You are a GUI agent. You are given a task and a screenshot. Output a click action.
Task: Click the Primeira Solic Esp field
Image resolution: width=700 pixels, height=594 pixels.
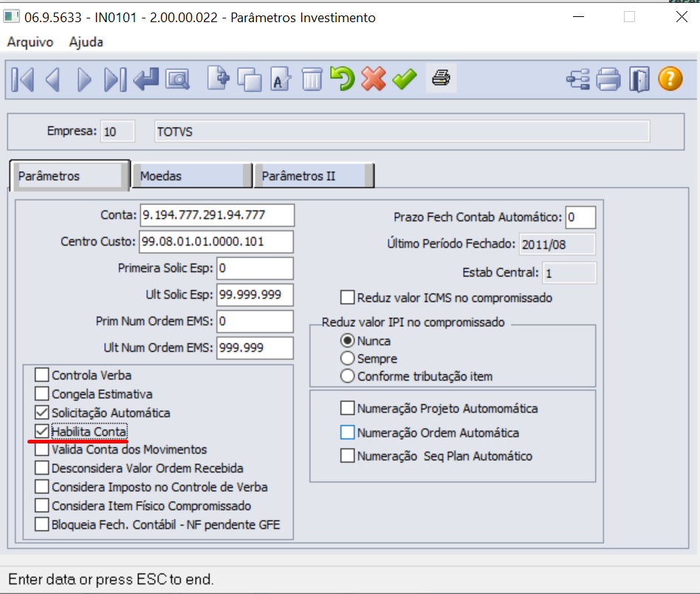click(255, 268)
